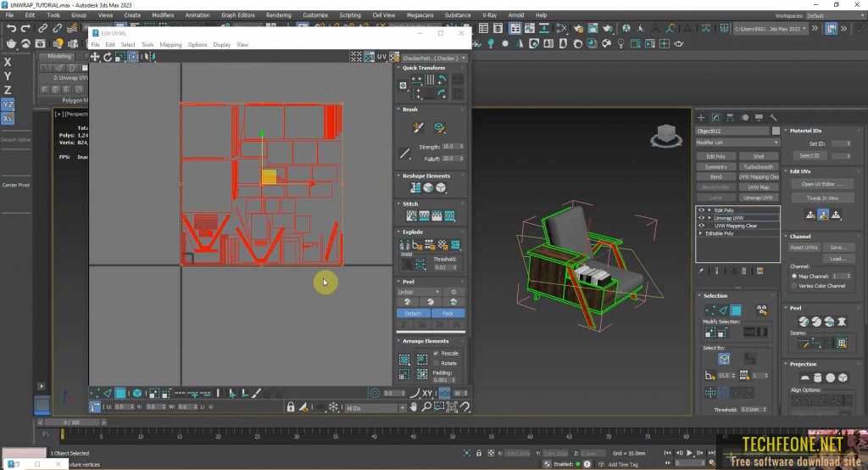Click the Configure Modifier Sets icon

tap(760, 271)
